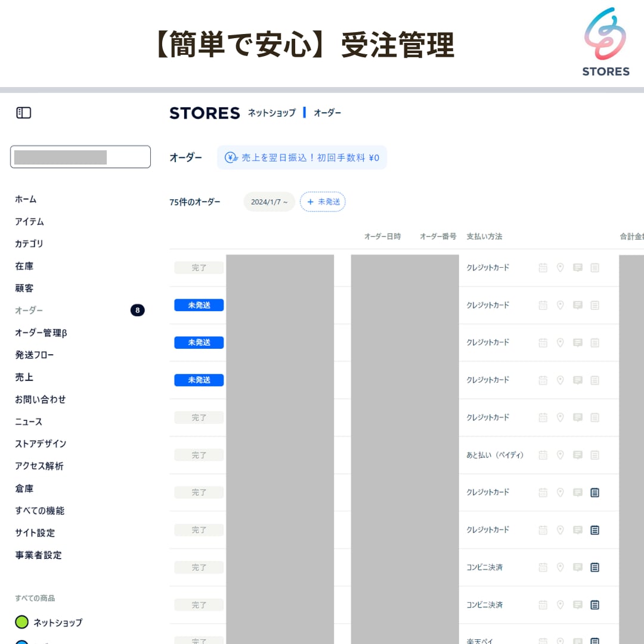Click calendar icon in the first 未発送 order row
This screenshot has width=644, height=644.
click(543, 305)
